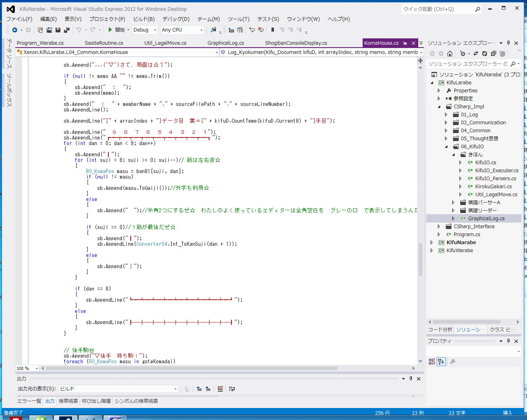Click the Go to Previous Message output icon
527x420 pixels.
click(199, 388)
